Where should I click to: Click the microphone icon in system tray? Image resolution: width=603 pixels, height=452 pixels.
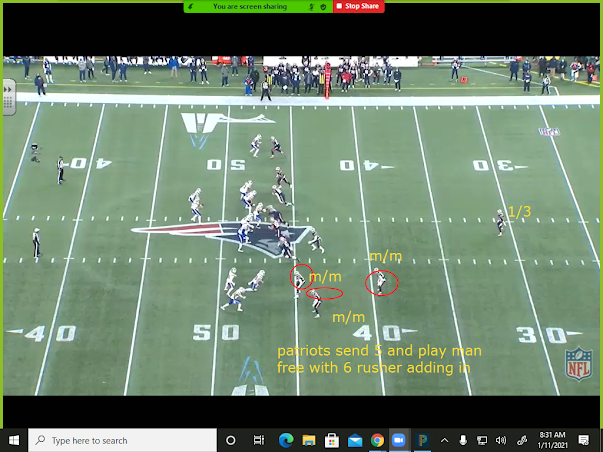click(463, 440)
